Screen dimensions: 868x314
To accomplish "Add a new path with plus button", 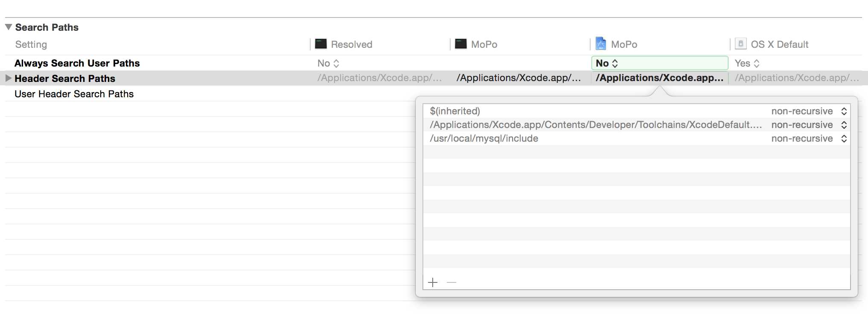I will pyautogui.click(x=433, y=282).
